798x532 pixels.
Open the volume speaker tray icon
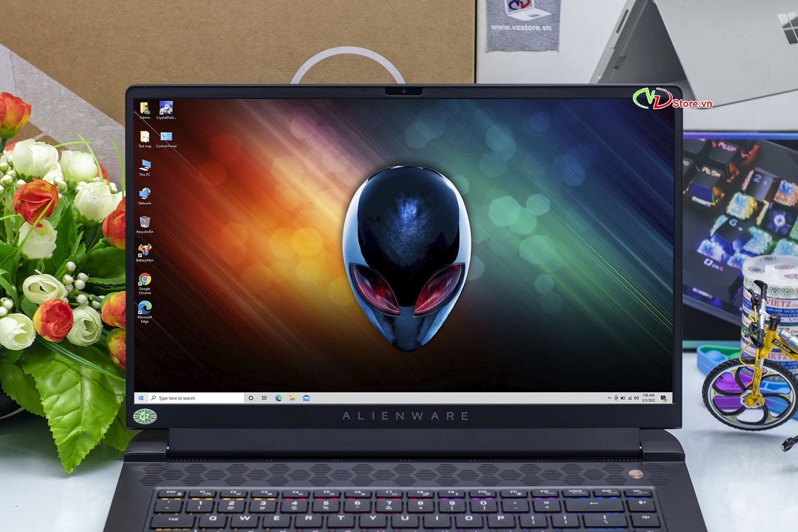[x=636, y=398]
